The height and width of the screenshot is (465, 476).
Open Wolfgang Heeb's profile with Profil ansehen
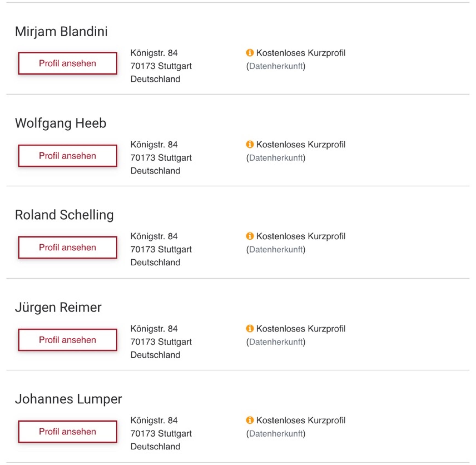(68, 156)
